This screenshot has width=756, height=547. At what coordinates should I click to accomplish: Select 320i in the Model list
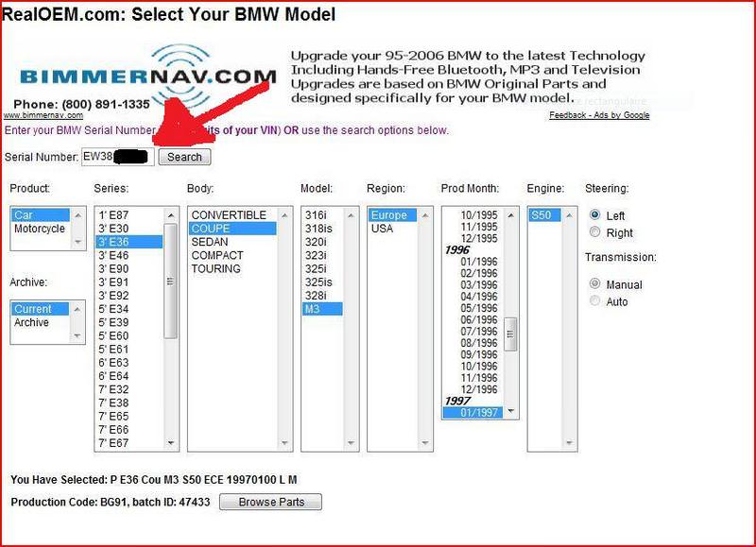coord(322,242)
